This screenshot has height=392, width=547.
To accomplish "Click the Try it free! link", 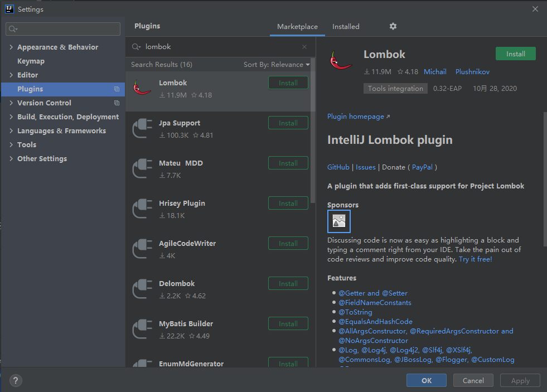I will tap(476, 259).
